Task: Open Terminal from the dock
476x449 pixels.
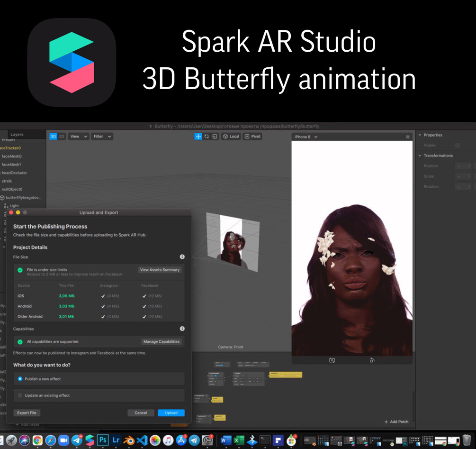Action: [x=265, y=440]
